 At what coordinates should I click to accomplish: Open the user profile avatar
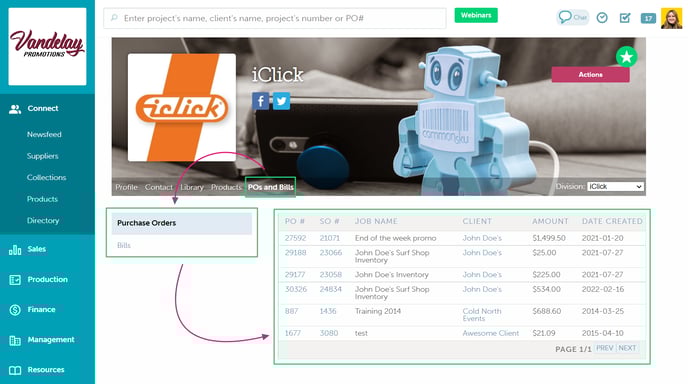671,18
